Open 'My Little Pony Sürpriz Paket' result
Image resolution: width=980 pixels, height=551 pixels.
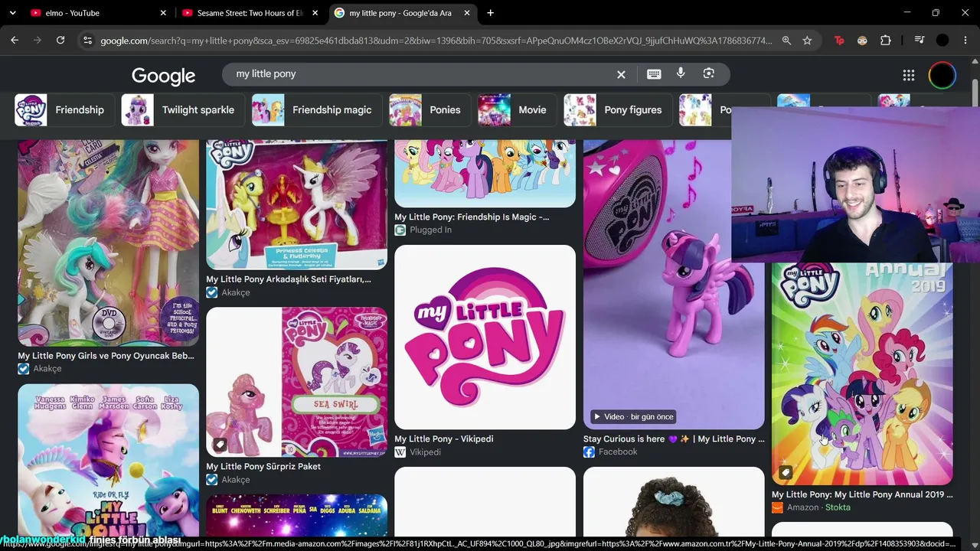click(x=263, y=466)
